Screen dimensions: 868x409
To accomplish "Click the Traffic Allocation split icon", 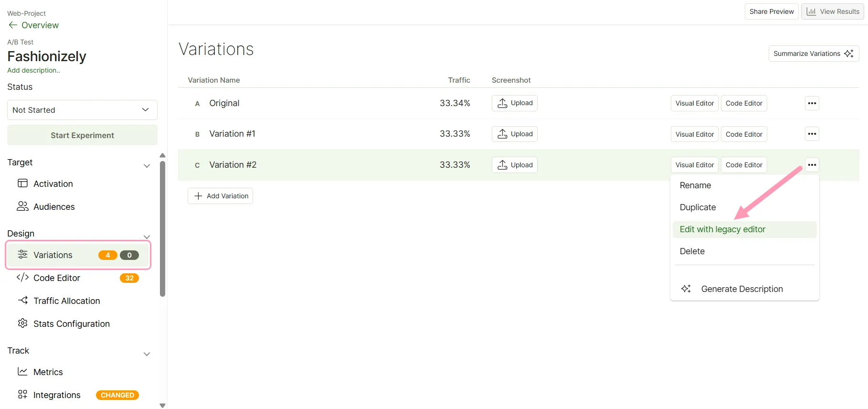I will pyautogui.click(x=22, y=301).
